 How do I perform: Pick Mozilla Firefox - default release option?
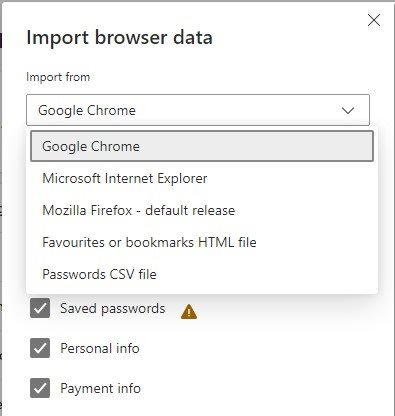point(202,210)
